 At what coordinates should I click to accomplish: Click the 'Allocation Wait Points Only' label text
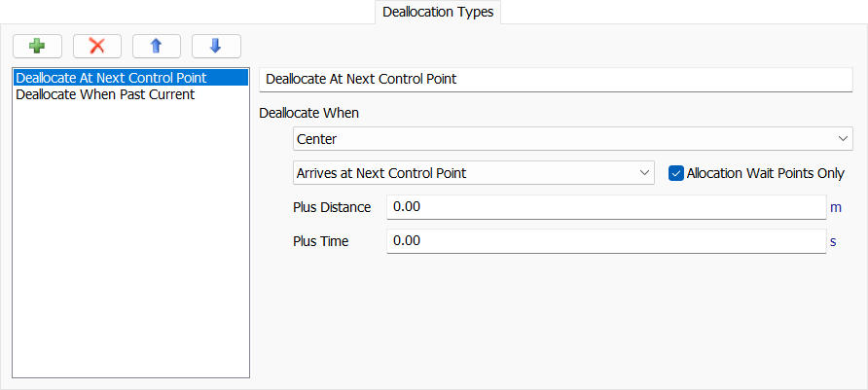[765, 173]
